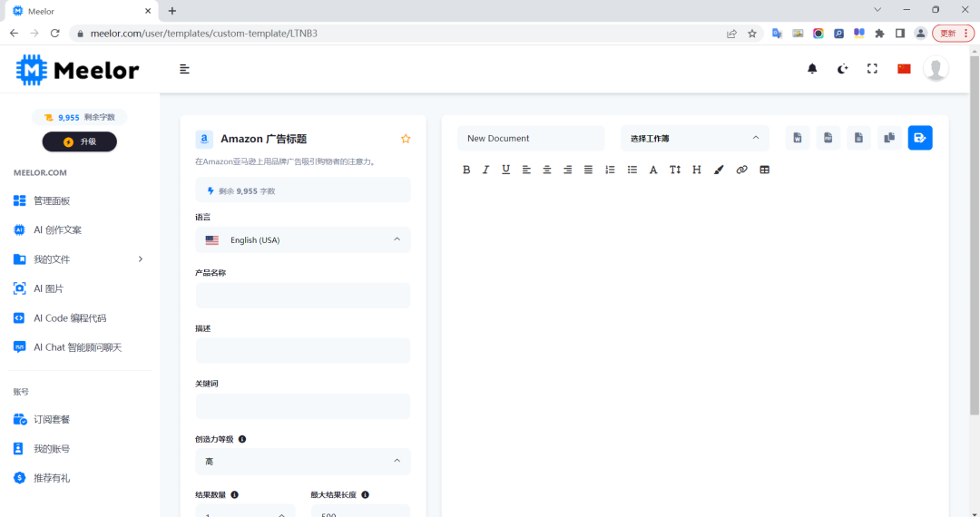Click the 创造力等级 info icon

click(x=242, y=439)
